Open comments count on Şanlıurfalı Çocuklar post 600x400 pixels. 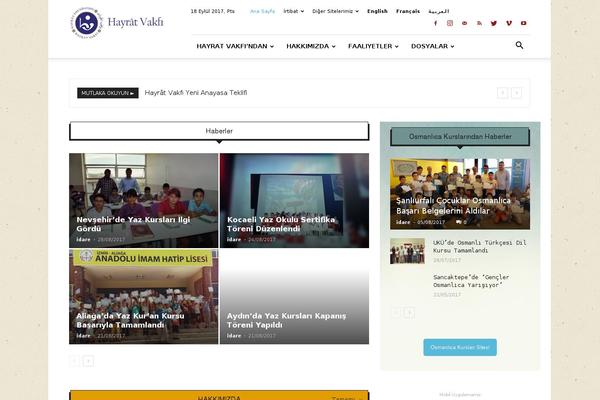tap(461, 222)
